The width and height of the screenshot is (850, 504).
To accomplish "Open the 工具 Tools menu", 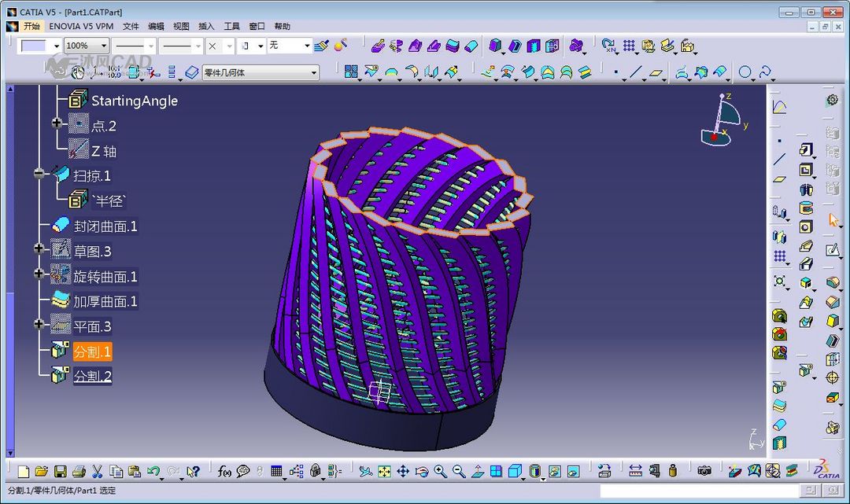I will (x=231, y=26).
